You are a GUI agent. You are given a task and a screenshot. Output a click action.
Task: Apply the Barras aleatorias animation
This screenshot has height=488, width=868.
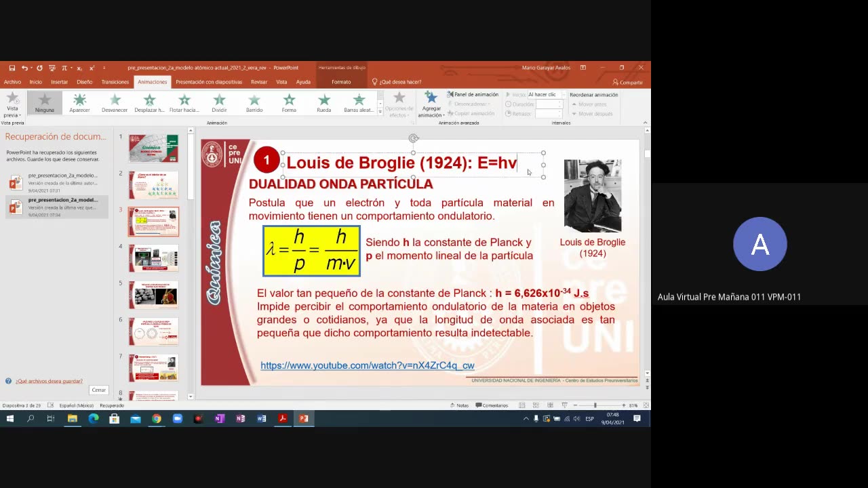[x=359, y=103]
